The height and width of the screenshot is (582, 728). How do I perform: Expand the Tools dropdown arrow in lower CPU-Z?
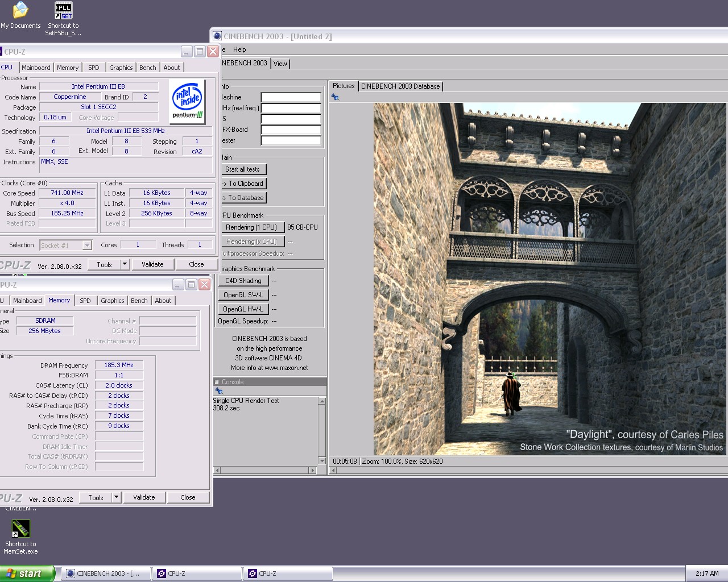click(117, 497)
